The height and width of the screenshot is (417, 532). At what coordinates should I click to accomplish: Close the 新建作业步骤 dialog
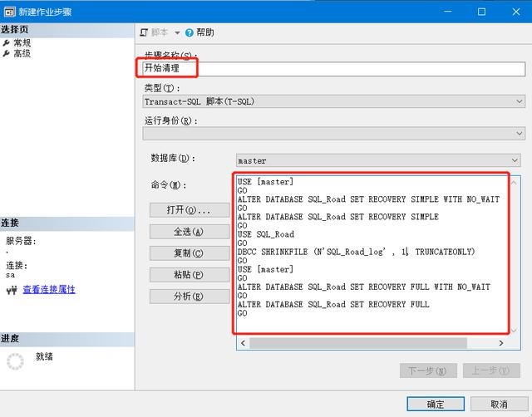click(x=516, y=12)
